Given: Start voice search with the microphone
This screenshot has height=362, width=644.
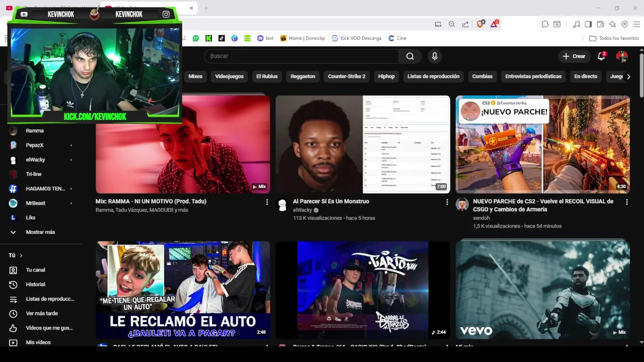Looking at the screenshot, I should click(x=435, y=56).
